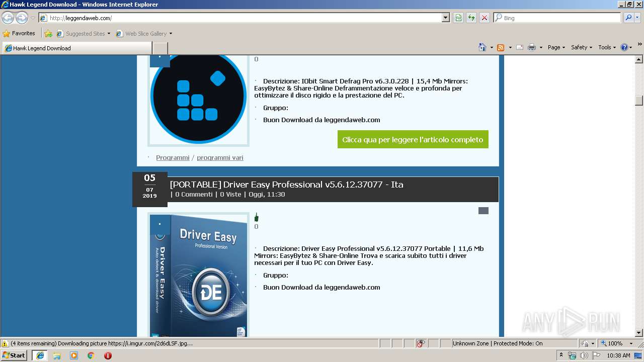644x362 pixels.
Task: Open the Tools menu
Action: pos(607,47)
